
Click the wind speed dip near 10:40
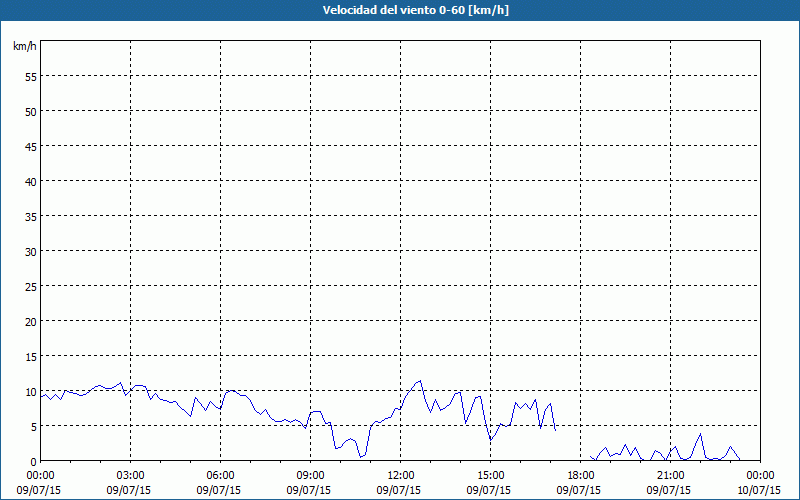pos(361,457)
